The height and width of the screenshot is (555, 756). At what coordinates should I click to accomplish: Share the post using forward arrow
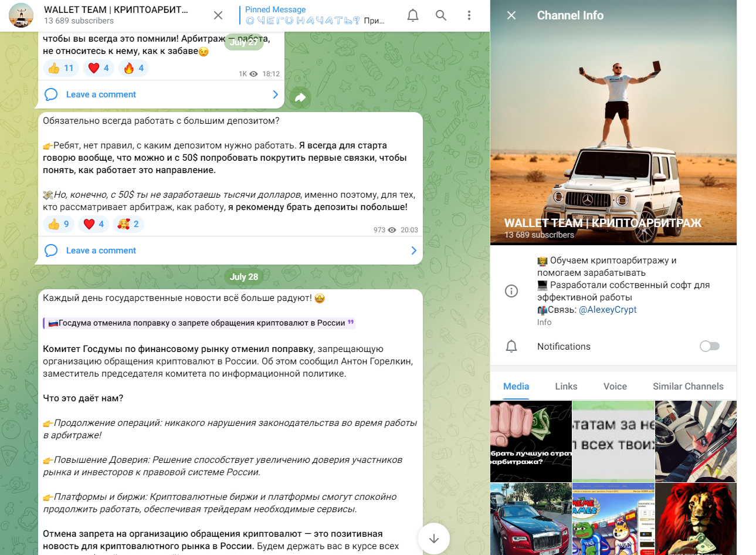[300, 97]
